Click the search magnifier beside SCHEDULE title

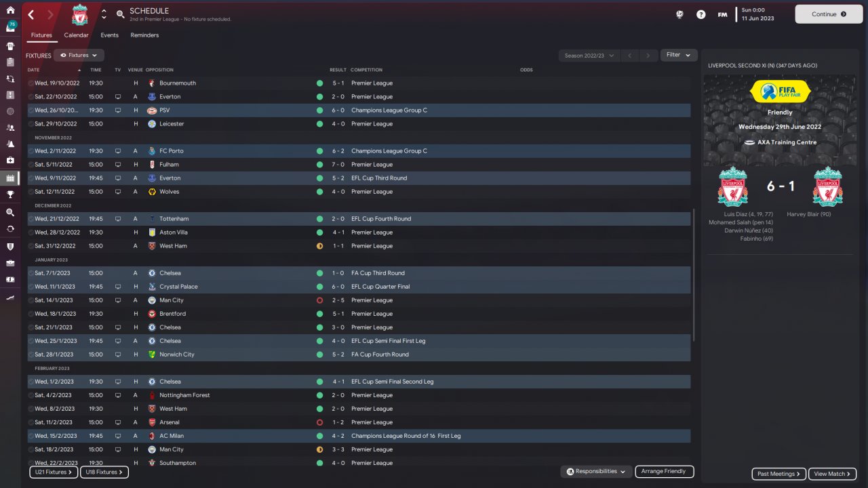[x=120, y=14]
